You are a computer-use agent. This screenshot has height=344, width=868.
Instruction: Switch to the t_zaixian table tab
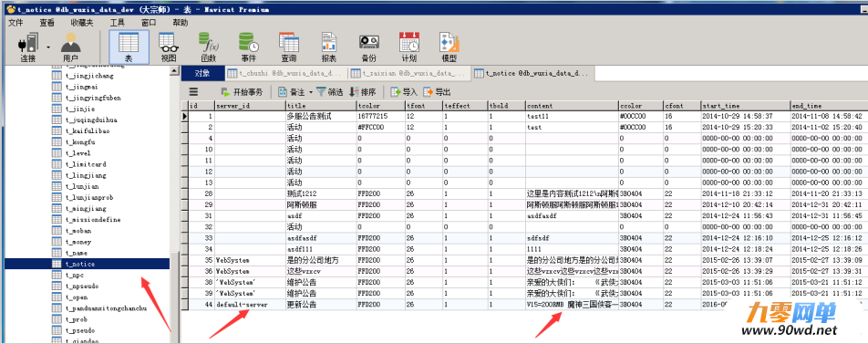click(409, 73)
